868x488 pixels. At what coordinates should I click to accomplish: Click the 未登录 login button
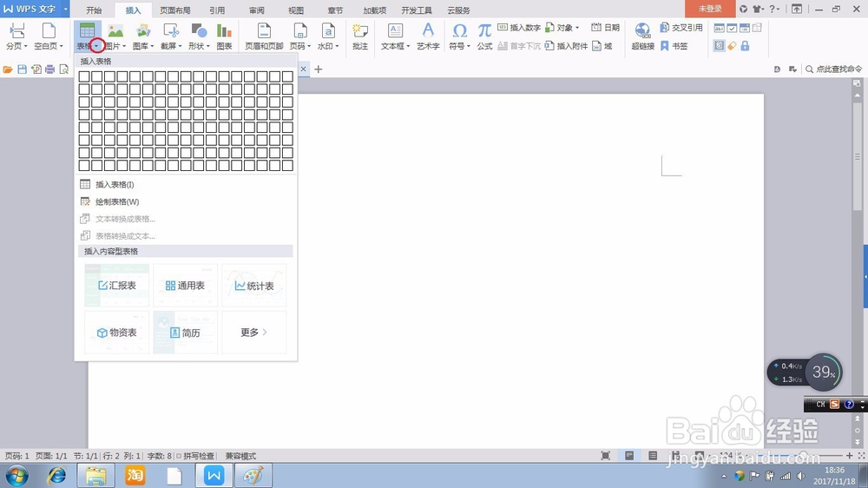(x=710, y=9)
